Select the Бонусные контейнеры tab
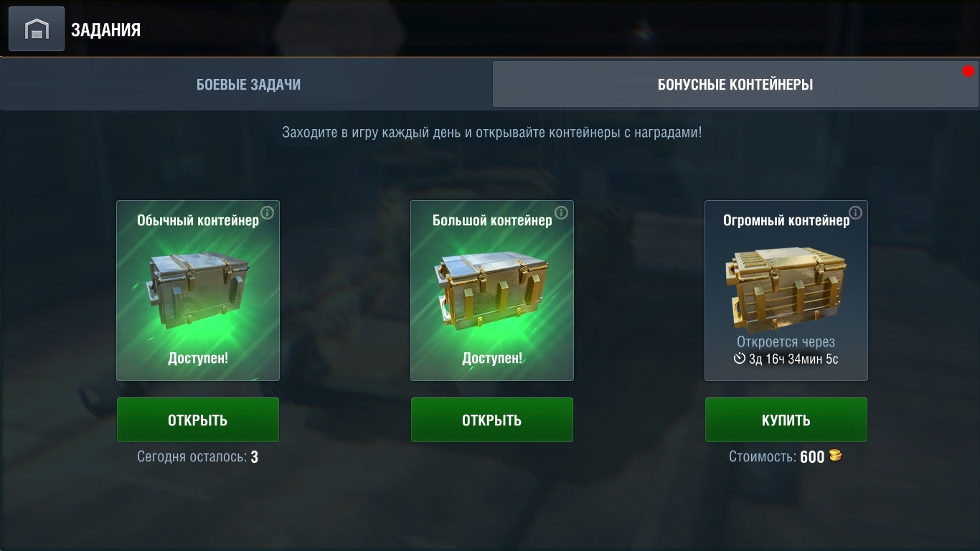The height and width of the screenshot is (551, 980). tap(735, 85)
